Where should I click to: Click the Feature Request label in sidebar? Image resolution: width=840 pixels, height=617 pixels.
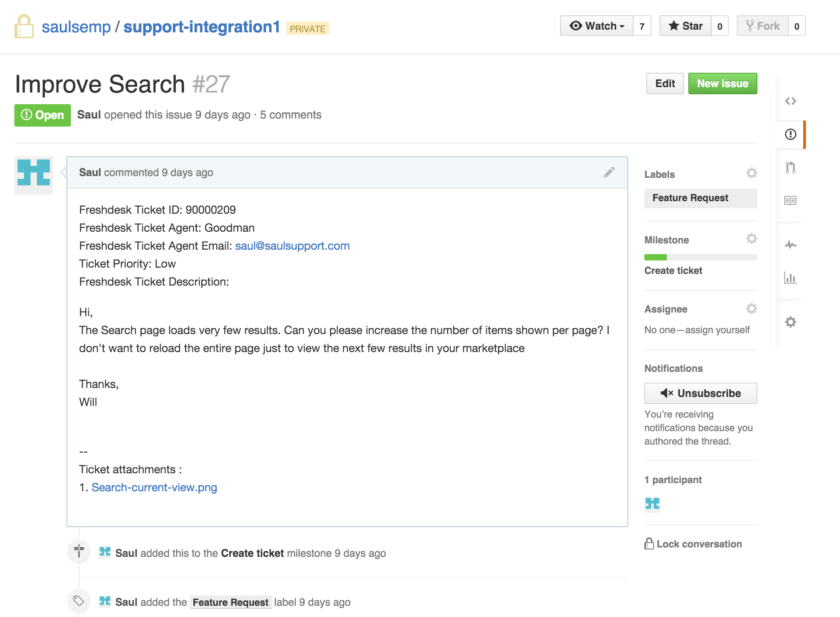[x=700, y=198]
